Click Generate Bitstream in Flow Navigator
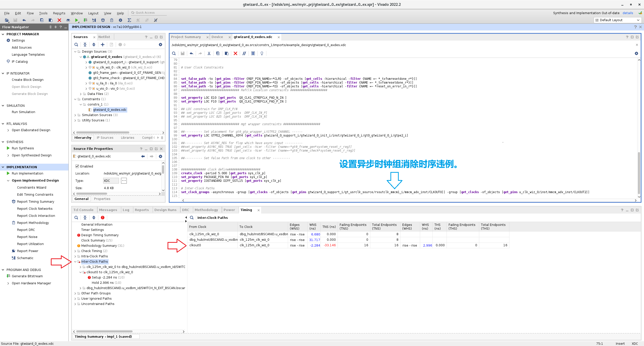Screen dimensions: 644x346 pyautogui.click(x=27, y=276)
